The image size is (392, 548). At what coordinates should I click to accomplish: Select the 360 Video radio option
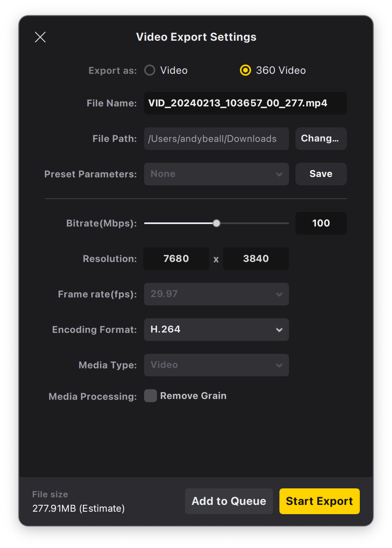tap(246, 71)
